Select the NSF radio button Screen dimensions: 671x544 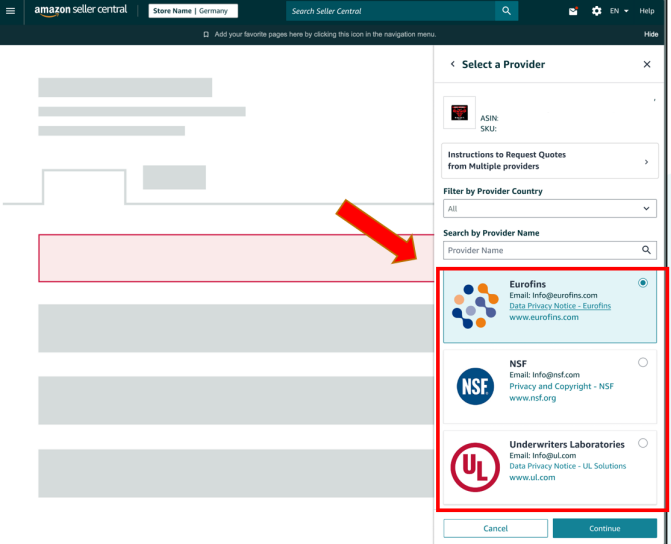[x=643, y=363]
